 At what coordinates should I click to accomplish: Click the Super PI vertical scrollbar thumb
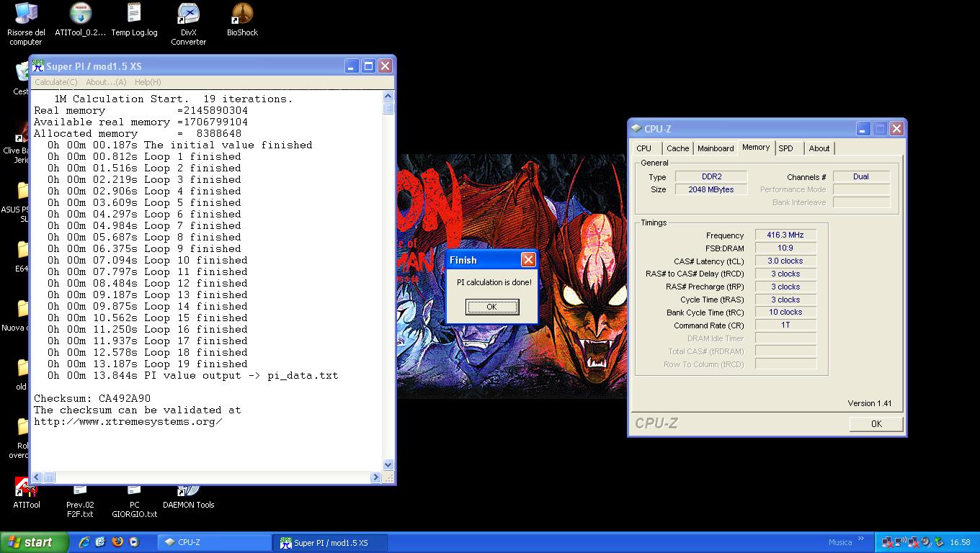pos(388,108)
